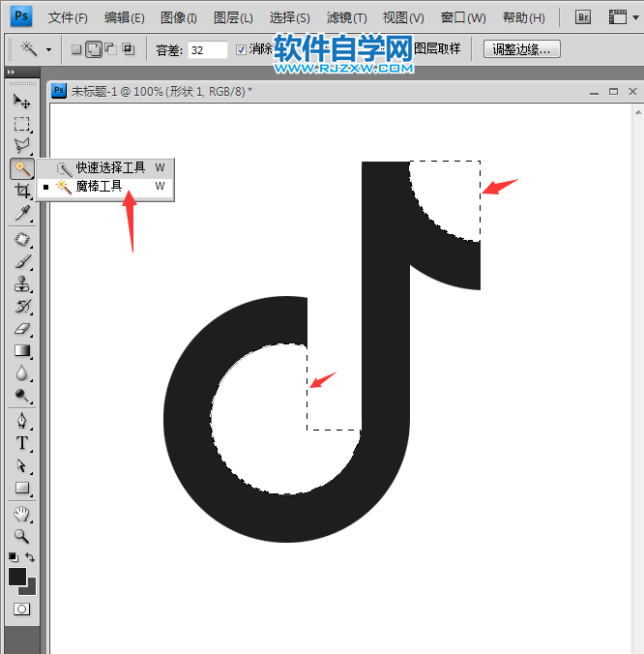Open the 图层(L) menu

pyautogui.click(x=233, y=18)
